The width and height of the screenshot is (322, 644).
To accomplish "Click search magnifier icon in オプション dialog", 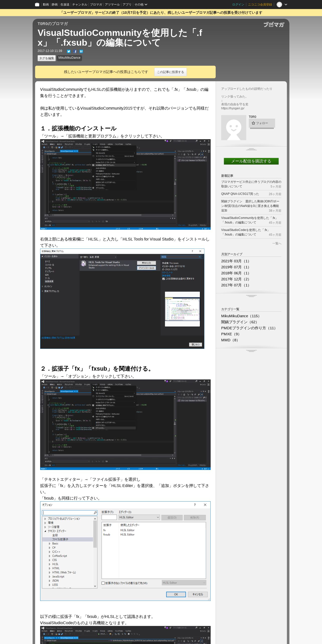I will pyautogui.click(x=95, y=513).
